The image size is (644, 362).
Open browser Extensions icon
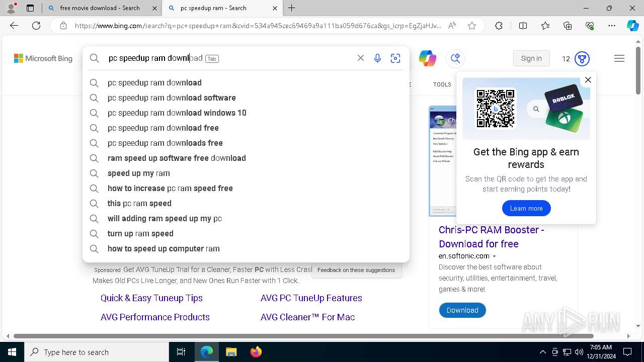(x=499, y=26)
